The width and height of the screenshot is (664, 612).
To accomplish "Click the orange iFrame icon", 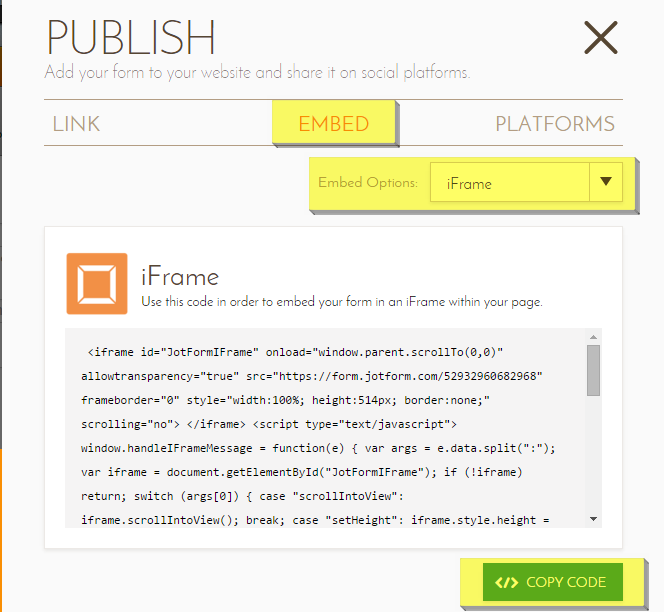I will pos(97,283).
